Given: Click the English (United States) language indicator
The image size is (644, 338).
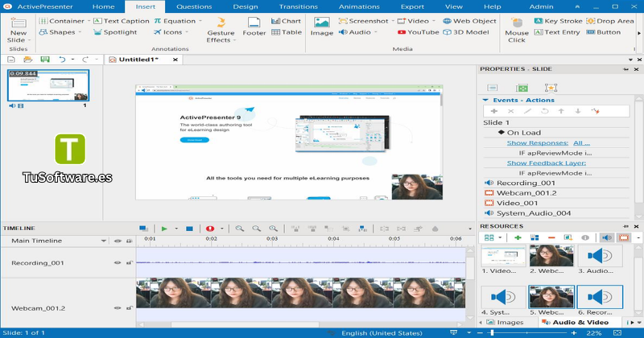Looking at the screenshot, I should (382, 333).
